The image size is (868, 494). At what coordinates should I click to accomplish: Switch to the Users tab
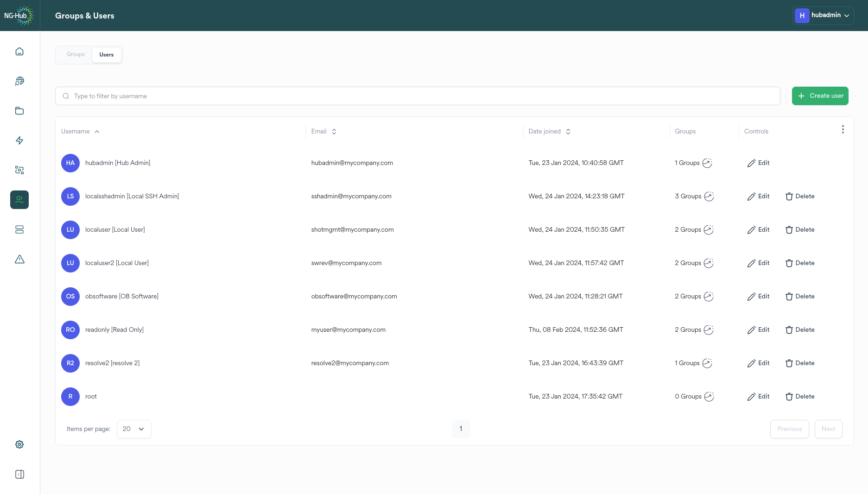click(106, 55)
